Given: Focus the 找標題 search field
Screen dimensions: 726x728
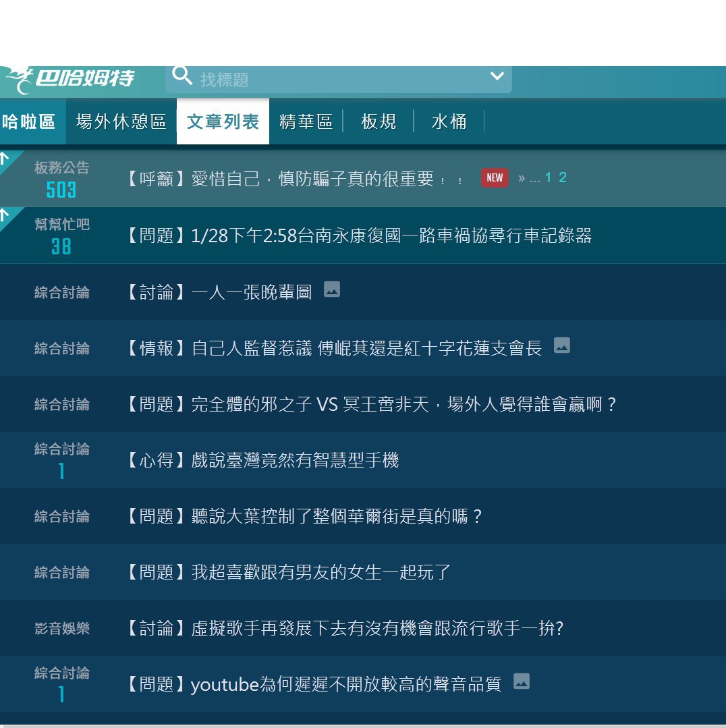Looking at the screenshot, I should (339, 80).
